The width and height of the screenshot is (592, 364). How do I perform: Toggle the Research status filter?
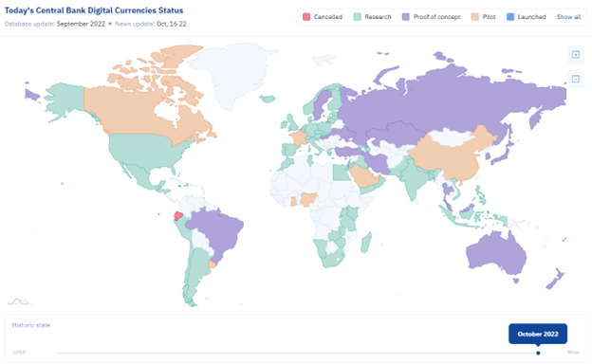pos(372,17)
